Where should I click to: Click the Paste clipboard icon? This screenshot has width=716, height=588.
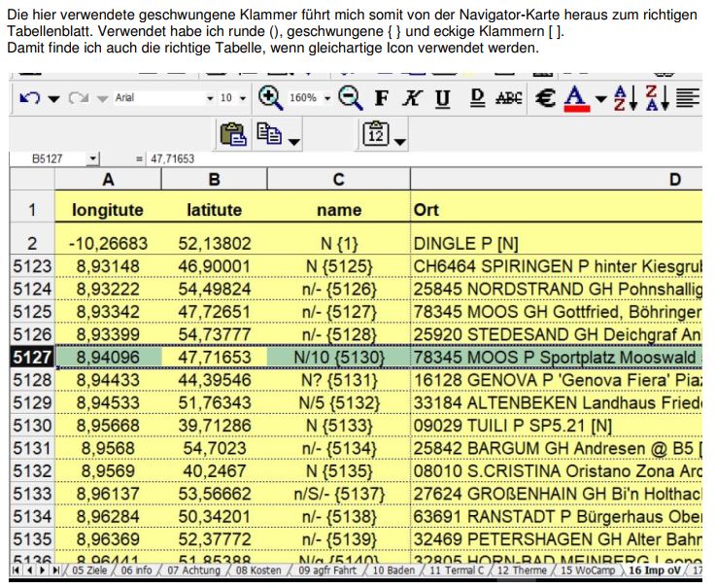[232, 134]
